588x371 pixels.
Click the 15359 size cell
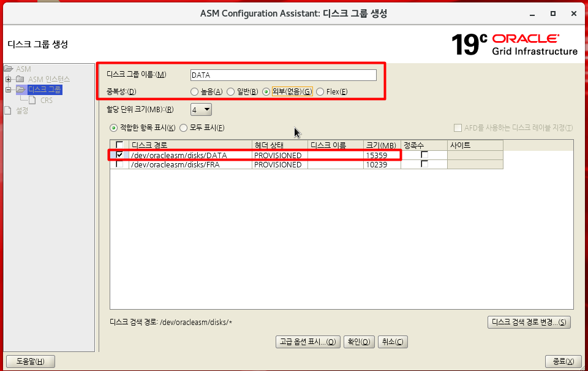(382, 155)
